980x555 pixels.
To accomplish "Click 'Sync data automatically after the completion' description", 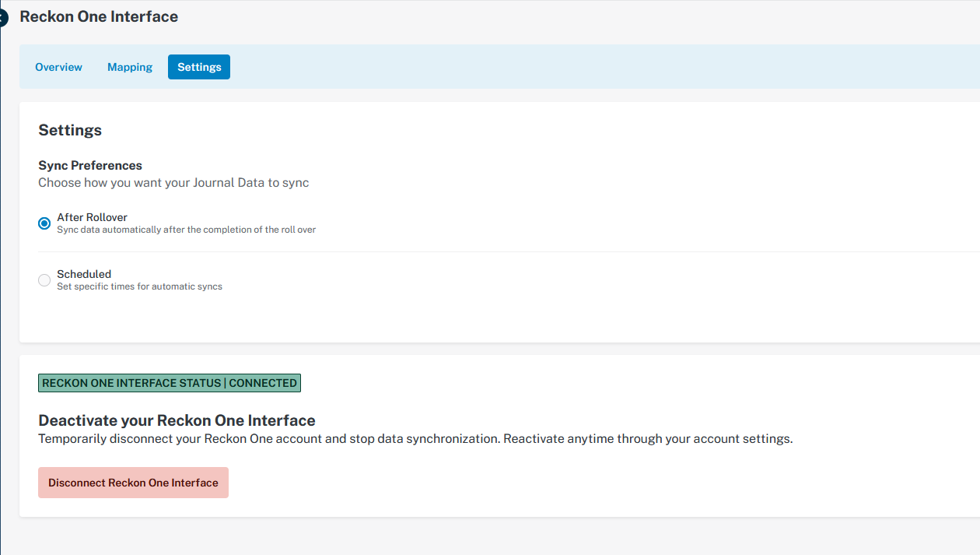I will [186, 230].
